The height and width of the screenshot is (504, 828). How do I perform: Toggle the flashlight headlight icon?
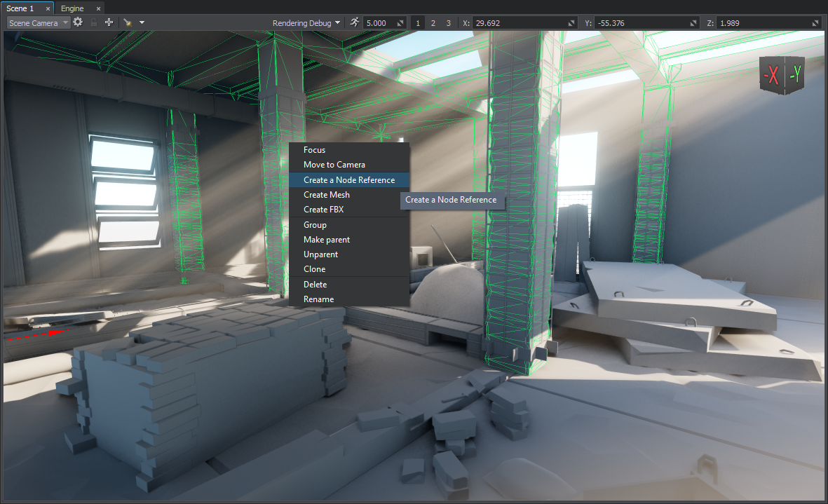coord(128,22)
